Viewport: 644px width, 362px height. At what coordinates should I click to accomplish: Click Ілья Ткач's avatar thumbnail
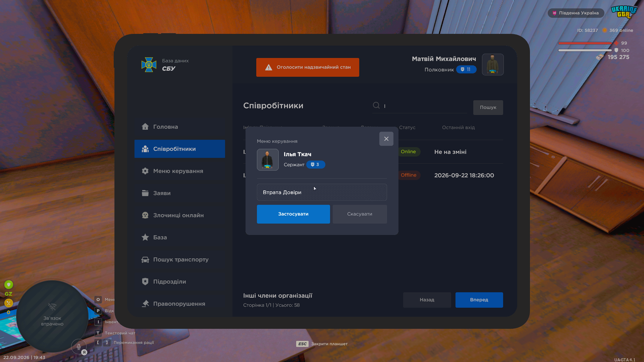point(268,160)
